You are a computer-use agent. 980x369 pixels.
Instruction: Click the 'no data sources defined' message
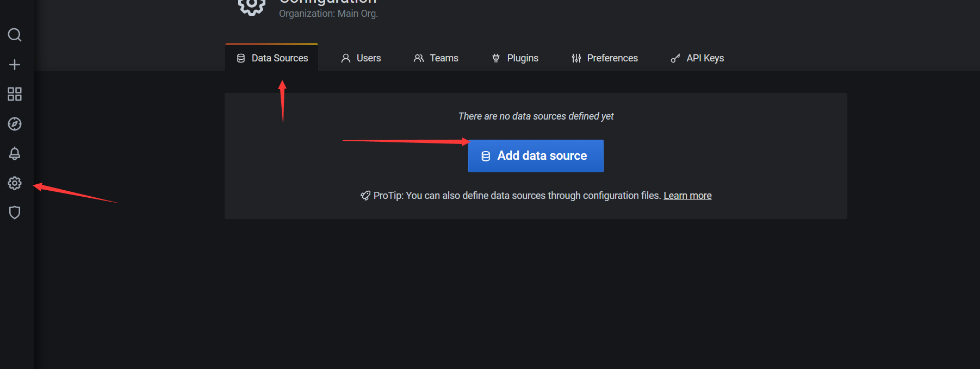coord(536,116)
